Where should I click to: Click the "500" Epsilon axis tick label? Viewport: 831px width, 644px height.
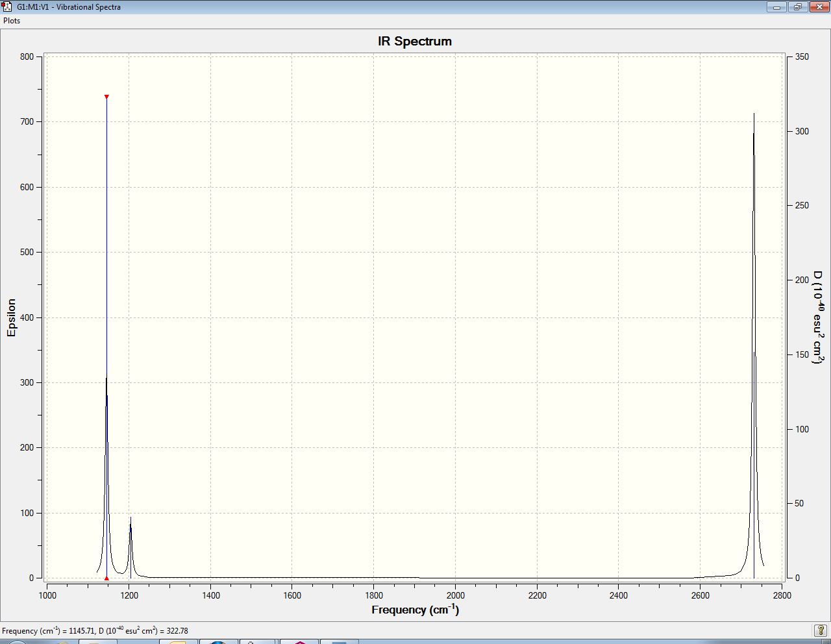coord(27,252)
